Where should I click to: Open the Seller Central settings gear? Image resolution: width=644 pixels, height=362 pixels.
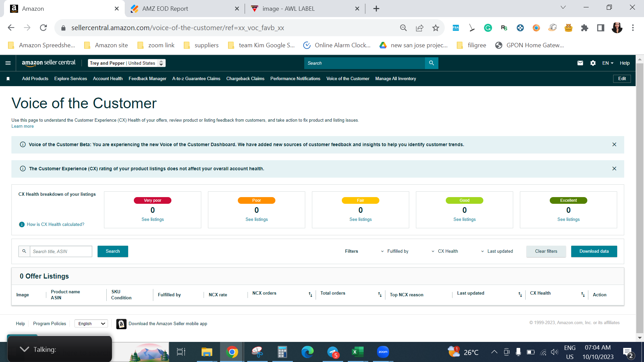coord(593,63)
